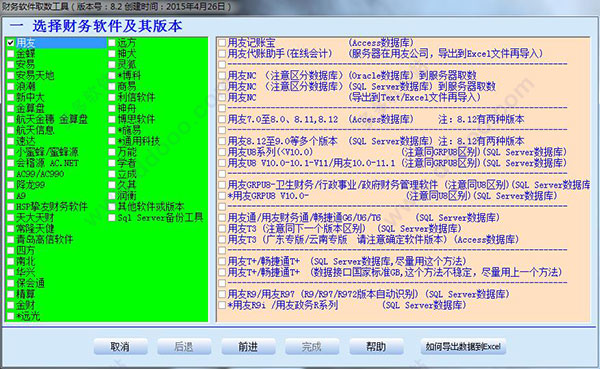Check the 速达 option

[11, 141]
